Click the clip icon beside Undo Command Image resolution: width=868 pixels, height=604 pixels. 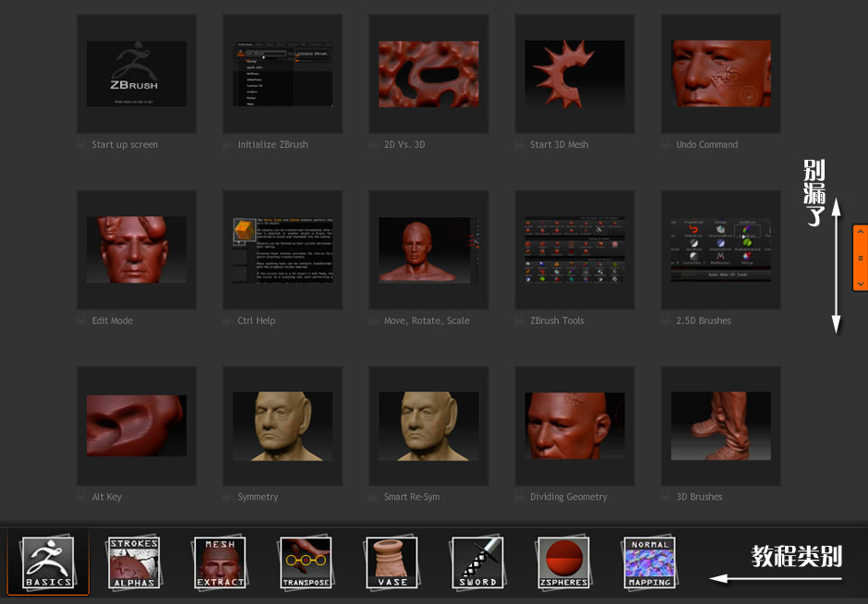pyautogui.click(x=666, y=144)
